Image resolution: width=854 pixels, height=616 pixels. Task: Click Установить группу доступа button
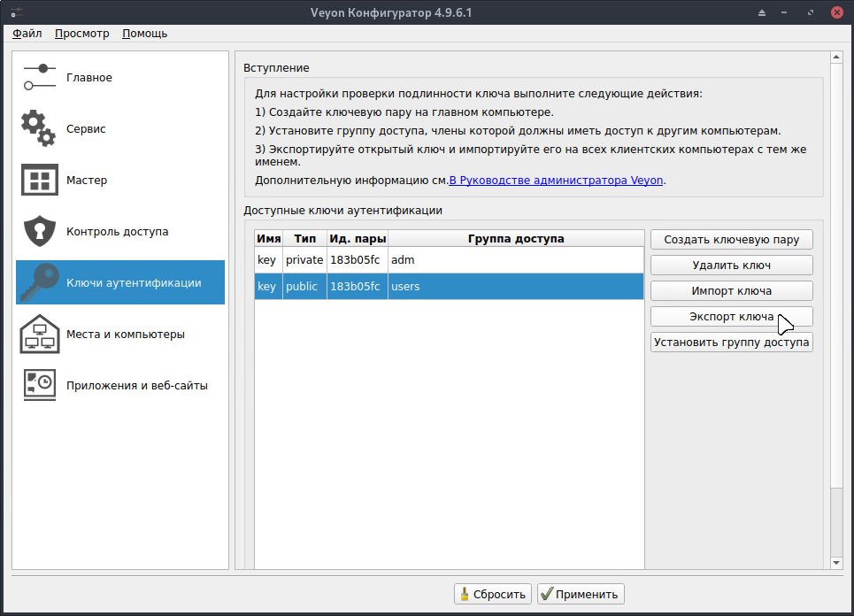coord(731,343)
